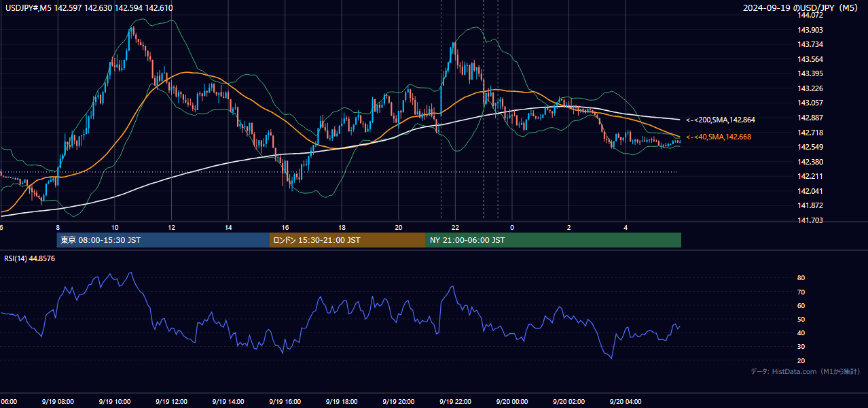Click the 200 SMA label reading 142.864
Viewport: 868px width, 408px height.
pos(720,120)
